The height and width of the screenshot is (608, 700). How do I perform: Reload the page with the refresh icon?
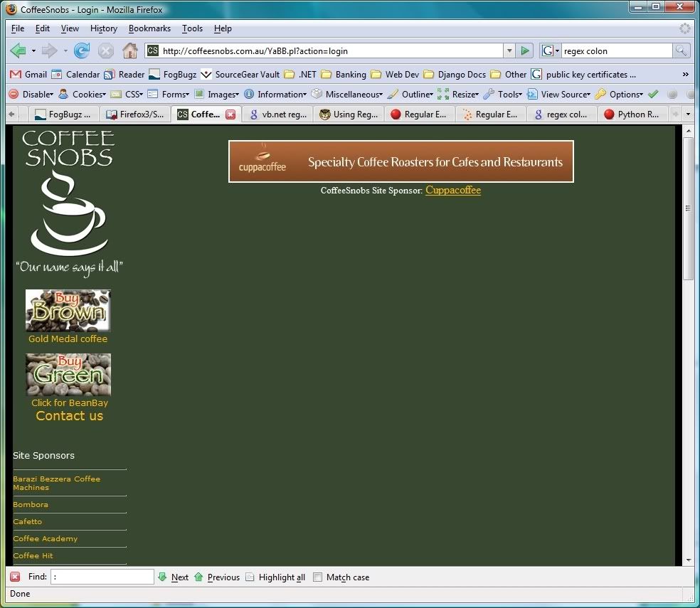coord(82,50)
